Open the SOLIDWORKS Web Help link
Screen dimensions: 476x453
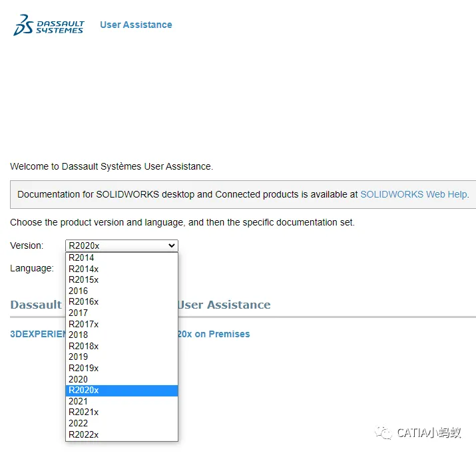point(414,194)
